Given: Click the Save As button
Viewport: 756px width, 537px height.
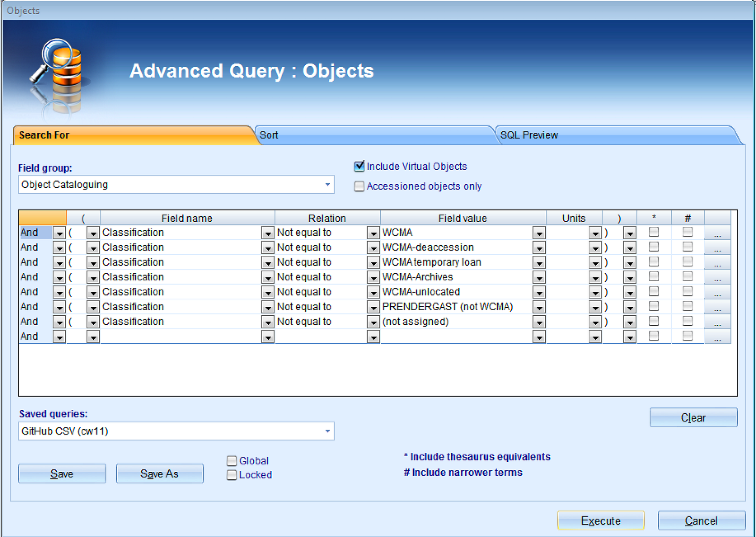Looking at the screenshot, I should (160, 474).
